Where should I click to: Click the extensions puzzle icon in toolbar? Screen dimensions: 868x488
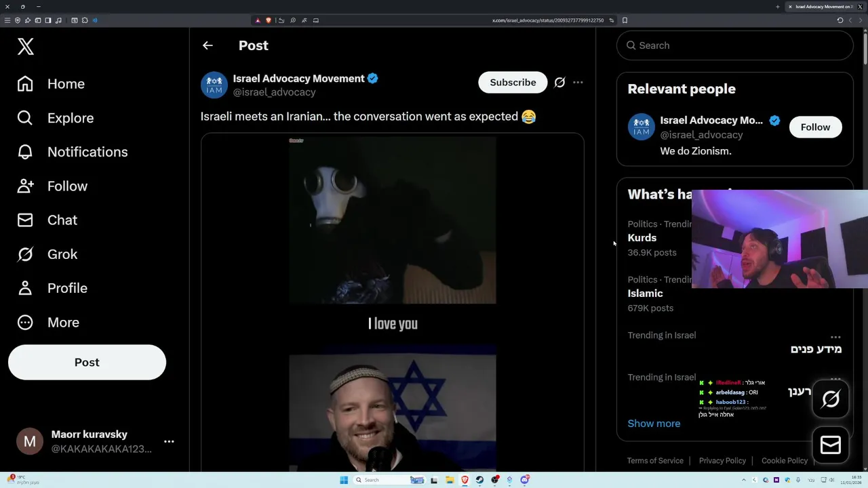tap(85, 20)
